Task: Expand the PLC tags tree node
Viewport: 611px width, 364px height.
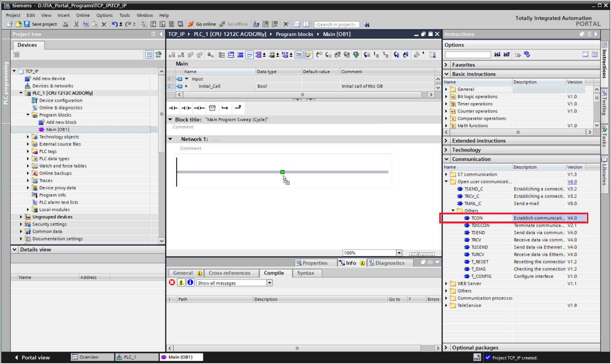Action: click(x=28, y=151)
